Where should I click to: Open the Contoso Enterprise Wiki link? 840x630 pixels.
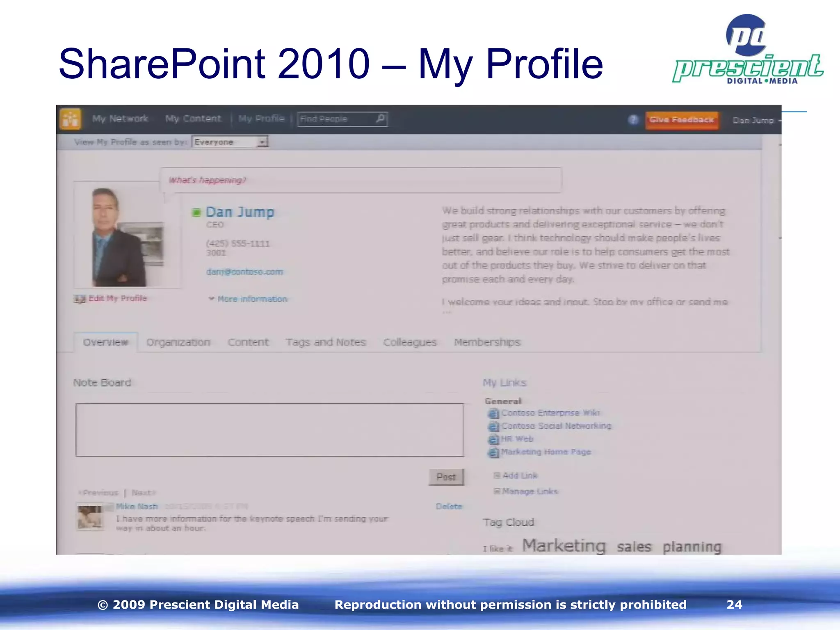[550, 413]
